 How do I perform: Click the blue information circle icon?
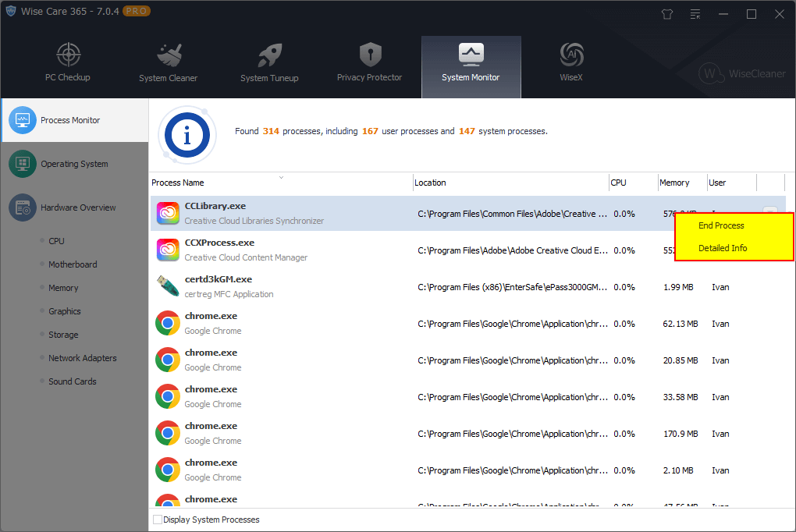[x=187, y=136]
